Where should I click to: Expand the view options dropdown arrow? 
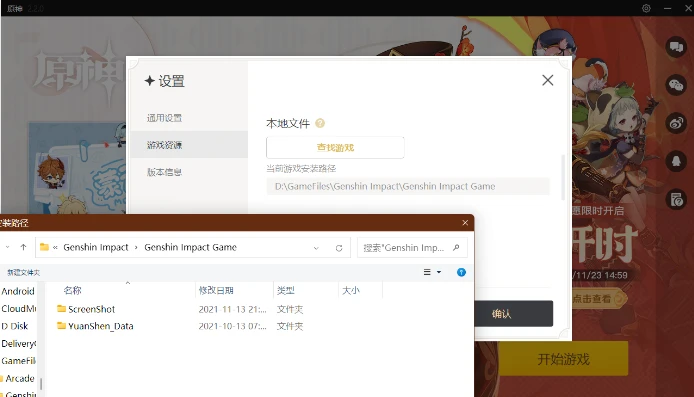click(x=439, y=272)
